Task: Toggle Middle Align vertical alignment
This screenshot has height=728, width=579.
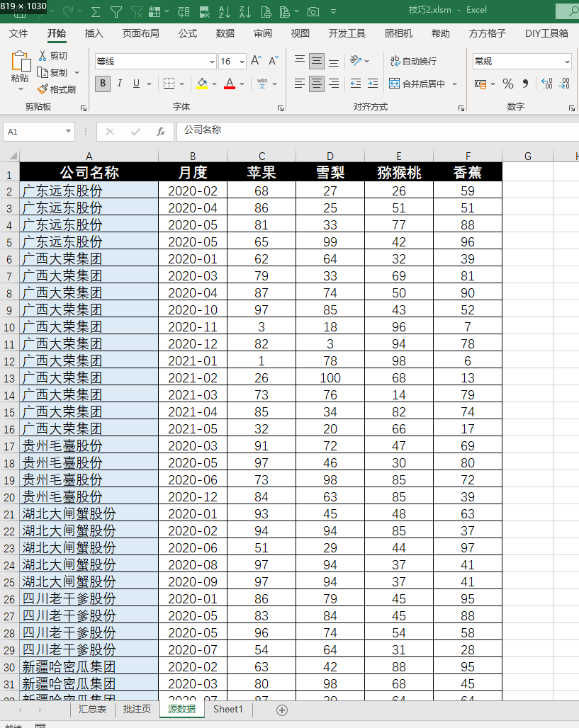Action: 317,61
